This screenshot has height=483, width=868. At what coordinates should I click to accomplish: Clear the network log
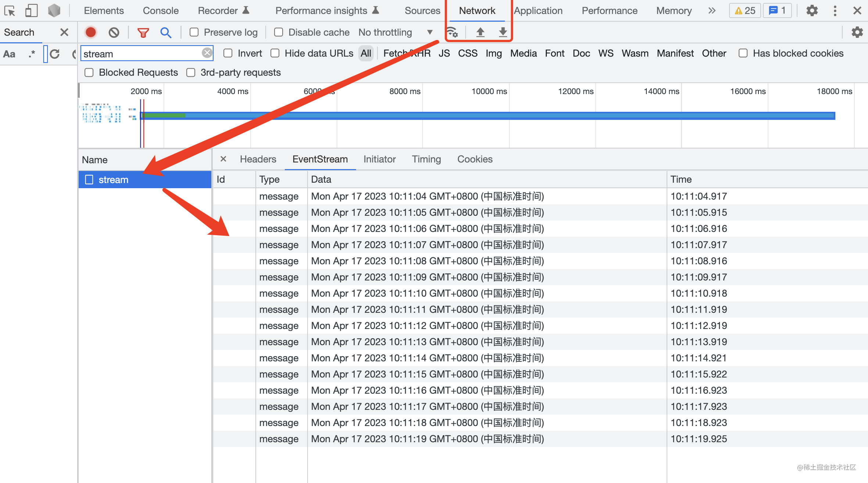tap(114, 32)
